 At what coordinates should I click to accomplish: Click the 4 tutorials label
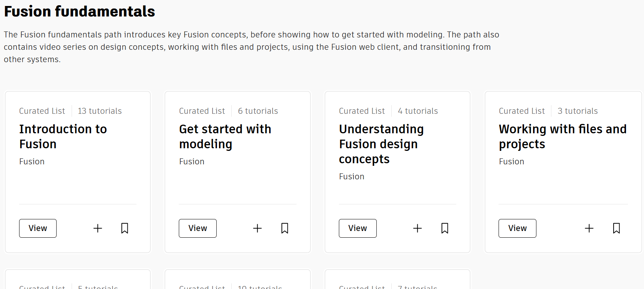418,111
